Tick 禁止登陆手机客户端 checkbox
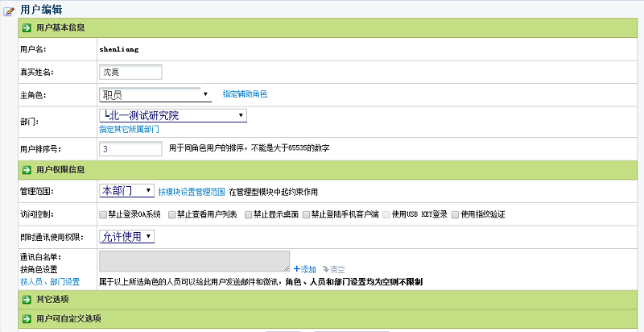Image resolution: width=644 pixels, height=332 pixels. 306,214
